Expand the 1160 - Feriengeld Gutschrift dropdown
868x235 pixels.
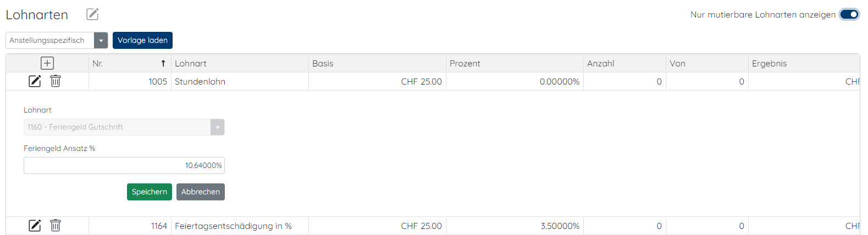click(x=218, y=127)
